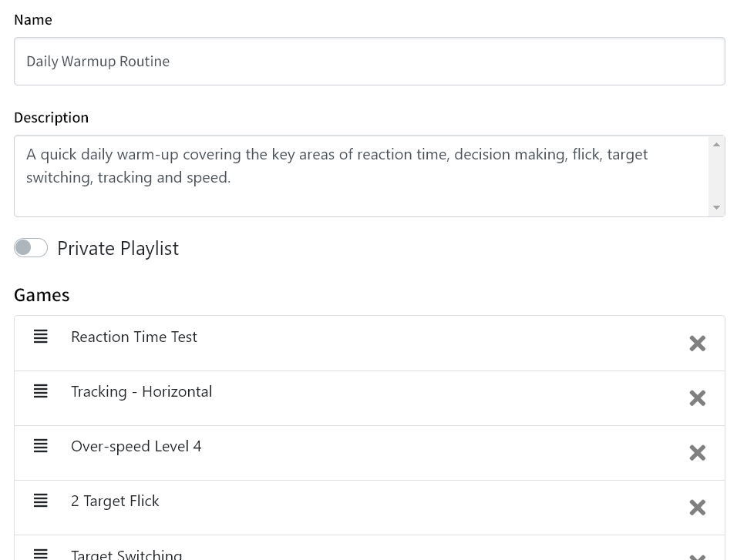Remove Target Switching from the playlist
Screen dimensions: 737x560
coord(697,555)
